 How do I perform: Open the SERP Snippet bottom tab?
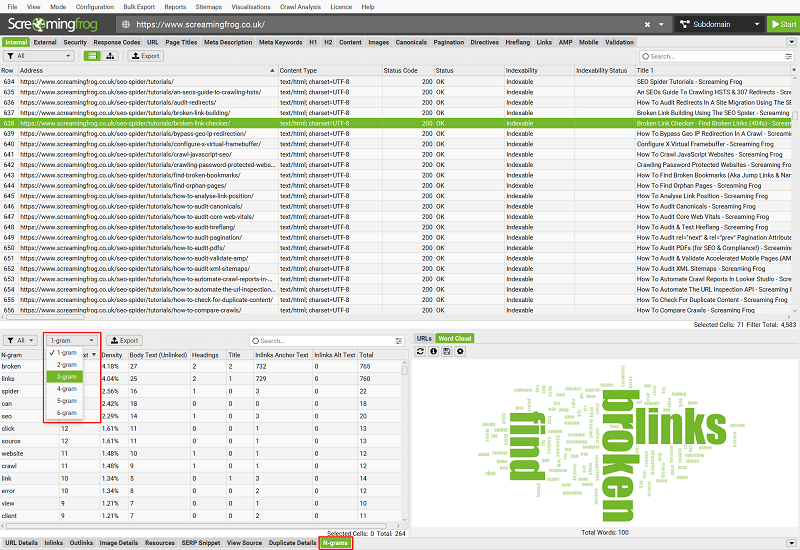201,543
